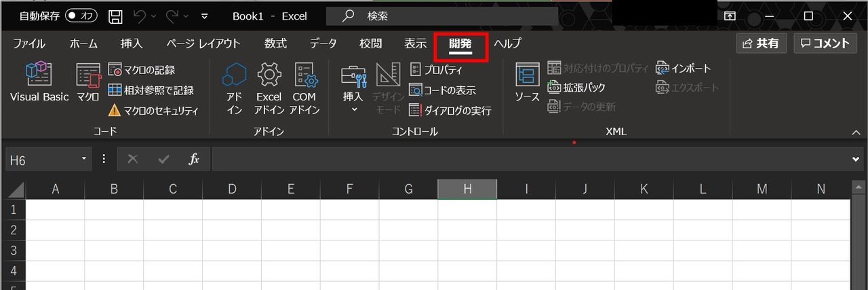868x290 pixels.
Task: Click ダイアログの実行 (Run Dialog)
Action: click(x=450, y=110)
